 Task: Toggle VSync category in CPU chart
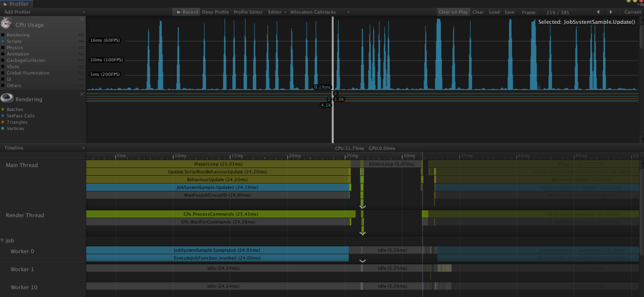3,66
